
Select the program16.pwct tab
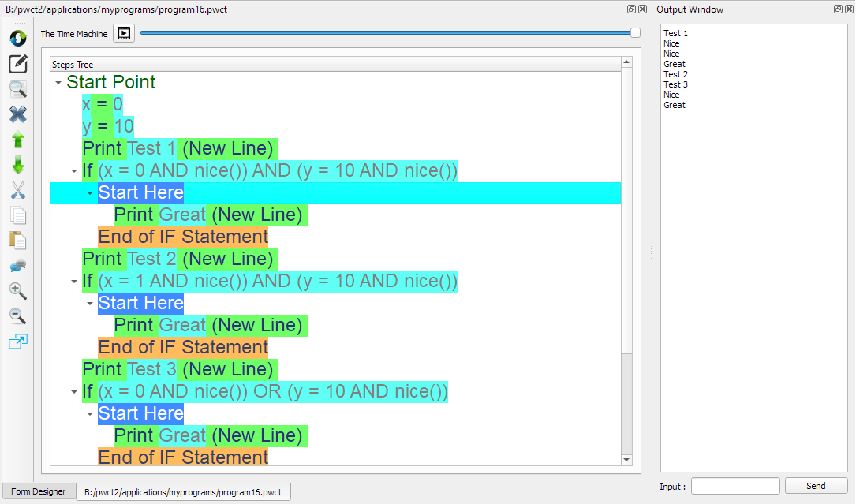click(184, 491)
